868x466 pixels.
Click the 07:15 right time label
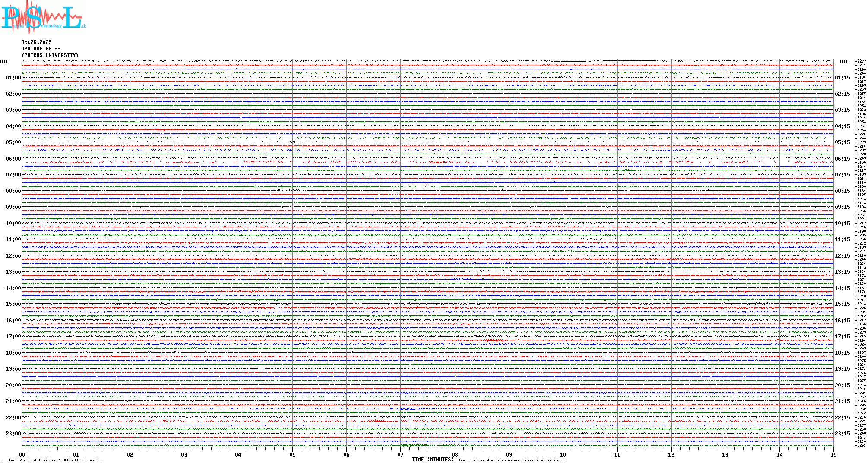[842, 175]
